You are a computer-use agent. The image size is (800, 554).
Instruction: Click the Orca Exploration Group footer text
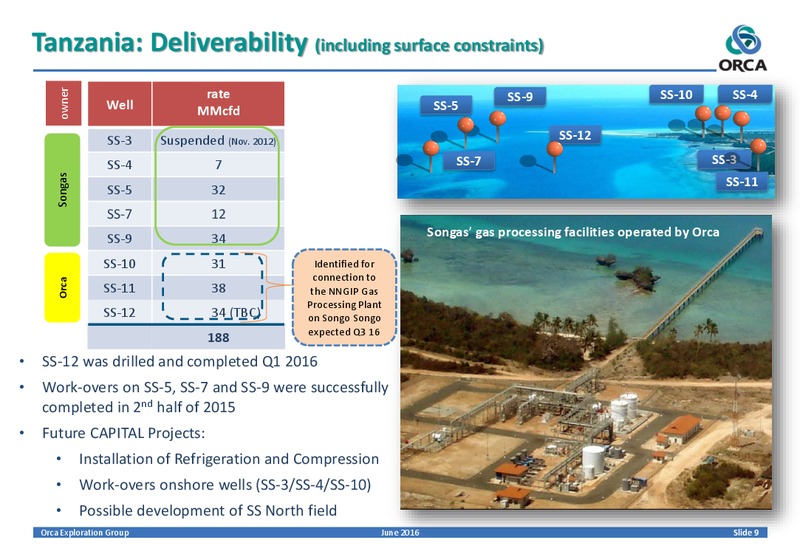85,533
